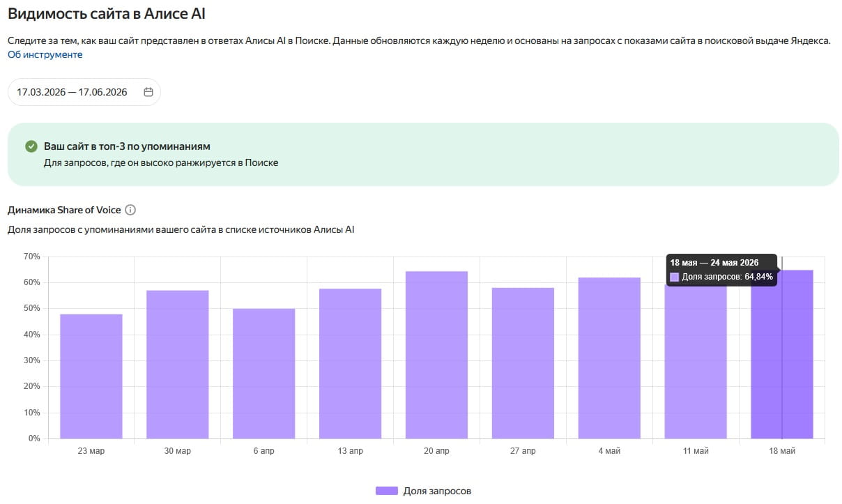Viewport: 842px width, 504px height.
Task: Open the "Об инструменте" link
Action: pyautogui.click(x=45, y=54)
